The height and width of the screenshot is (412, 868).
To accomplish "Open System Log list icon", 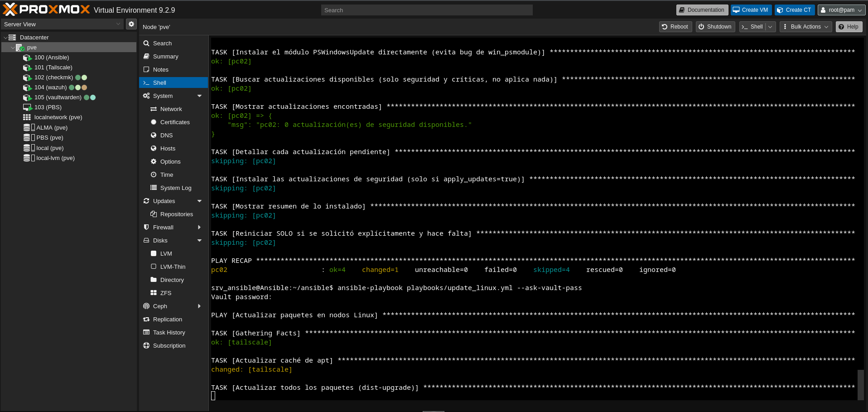I will [154, 188].
